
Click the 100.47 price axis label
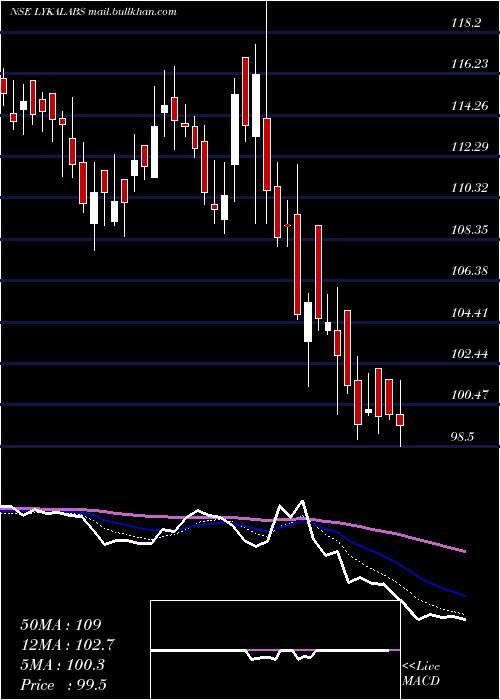tap(469, 395)
